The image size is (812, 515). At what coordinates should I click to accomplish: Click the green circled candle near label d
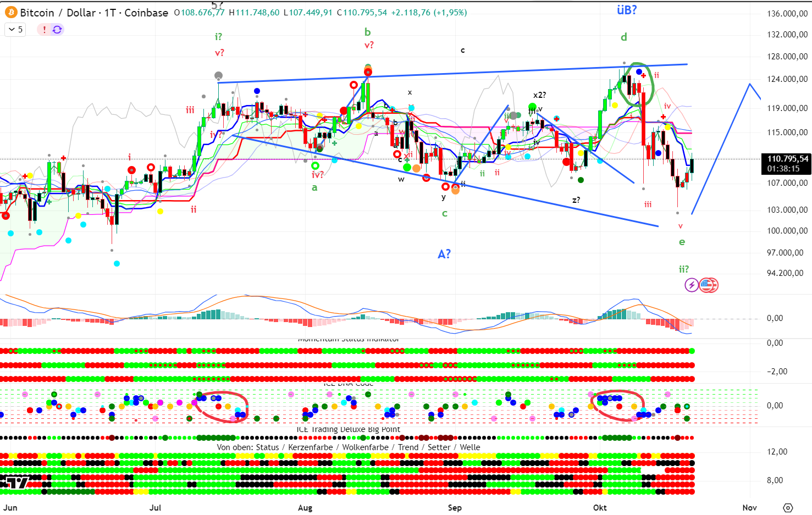coord(637,84)
